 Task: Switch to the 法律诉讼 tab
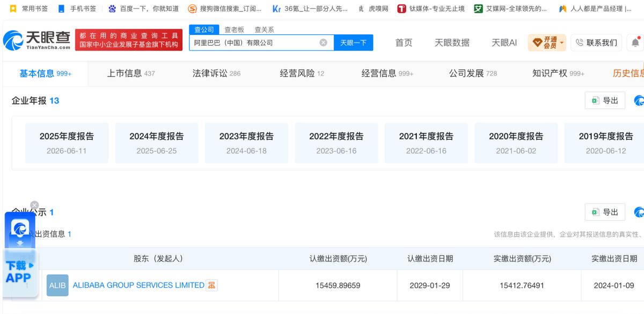click(217, 73)
